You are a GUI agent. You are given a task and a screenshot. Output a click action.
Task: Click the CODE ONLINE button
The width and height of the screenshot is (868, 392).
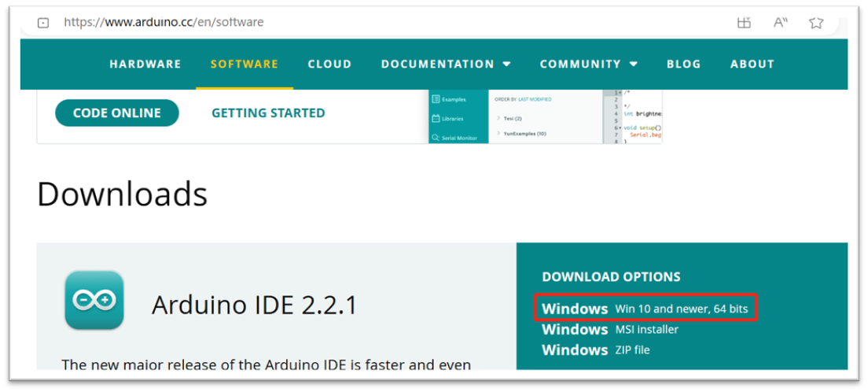coord(117,113)
